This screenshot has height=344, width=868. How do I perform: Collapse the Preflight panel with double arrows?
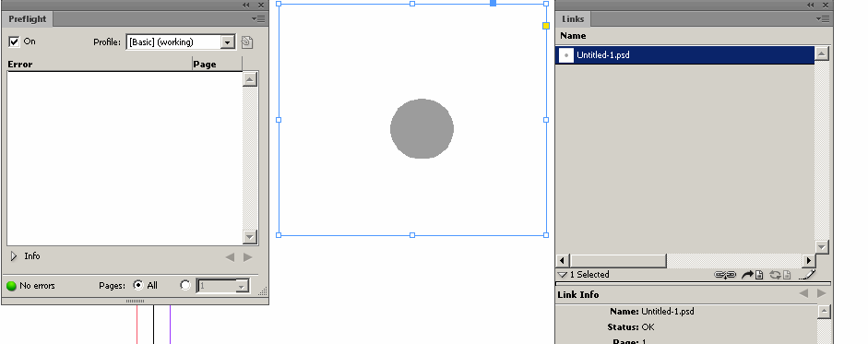pos(245,5)
